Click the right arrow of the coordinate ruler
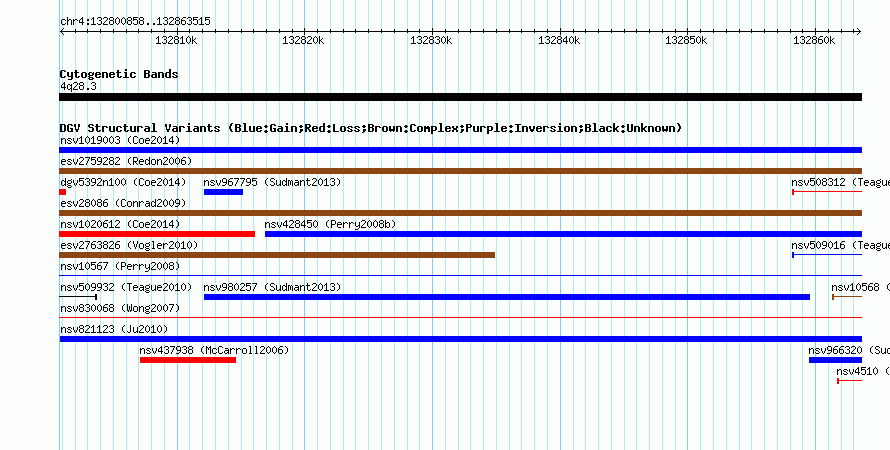The height and width of the screenshot is (450, 890). pos(859,32)
